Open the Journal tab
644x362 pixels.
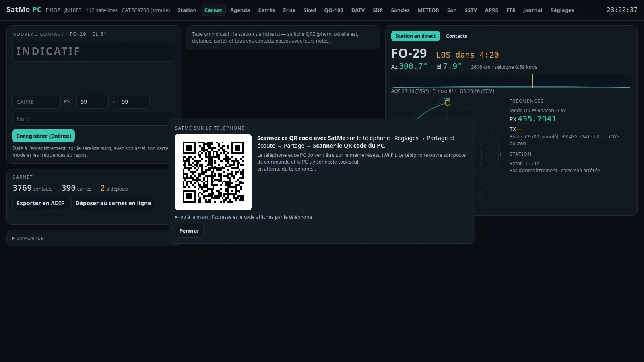(x=533, y=10)
